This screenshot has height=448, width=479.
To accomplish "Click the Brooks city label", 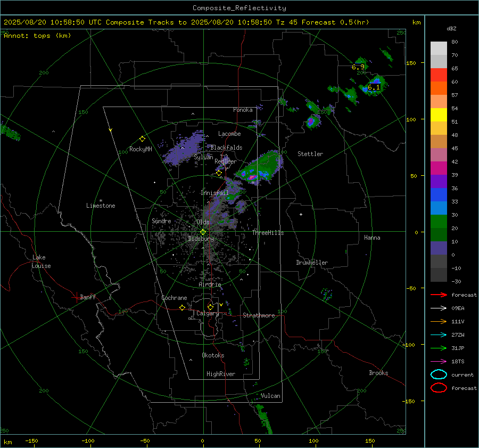I will [x=378, y=373].
